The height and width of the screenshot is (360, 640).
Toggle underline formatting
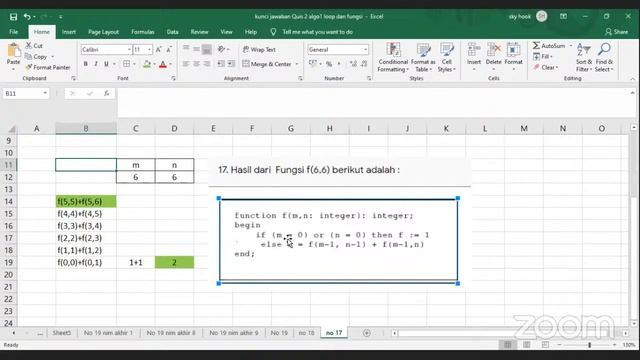pos(107,64)
